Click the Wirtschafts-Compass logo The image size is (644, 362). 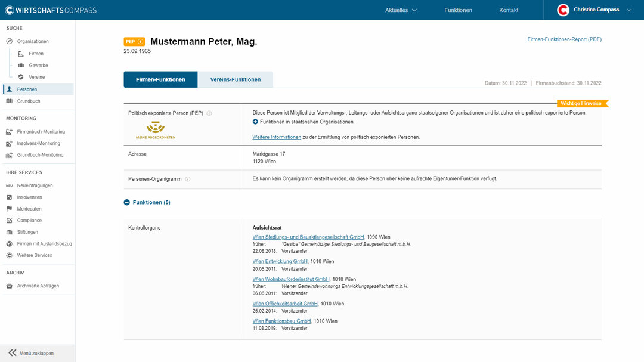click(x=51, y=10)
